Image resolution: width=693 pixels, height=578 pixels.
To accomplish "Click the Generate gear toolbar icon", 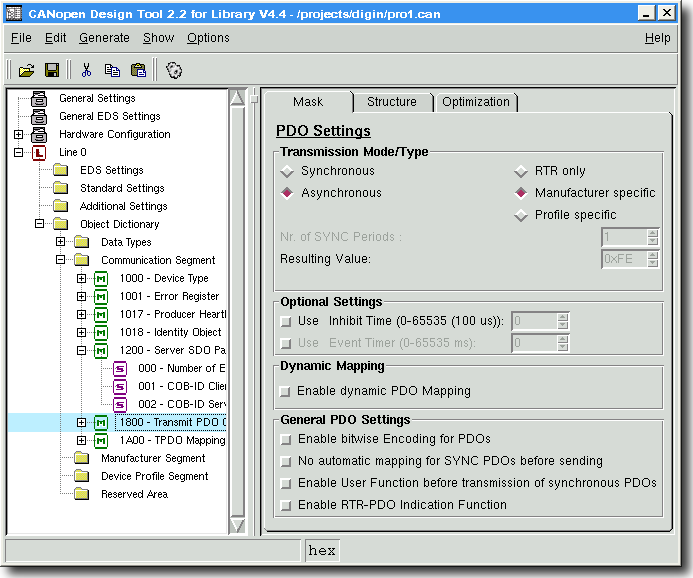I will [x=174, y=70].
